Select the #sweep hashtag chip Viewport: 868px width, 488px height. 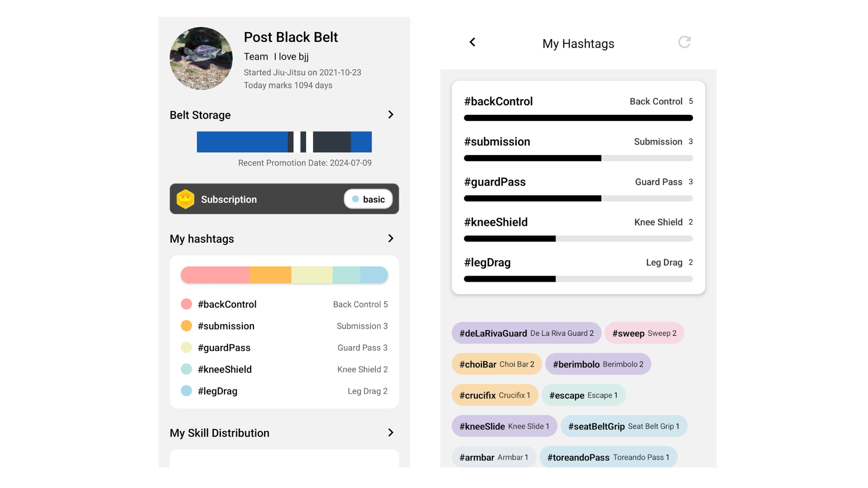pos(644,333)
